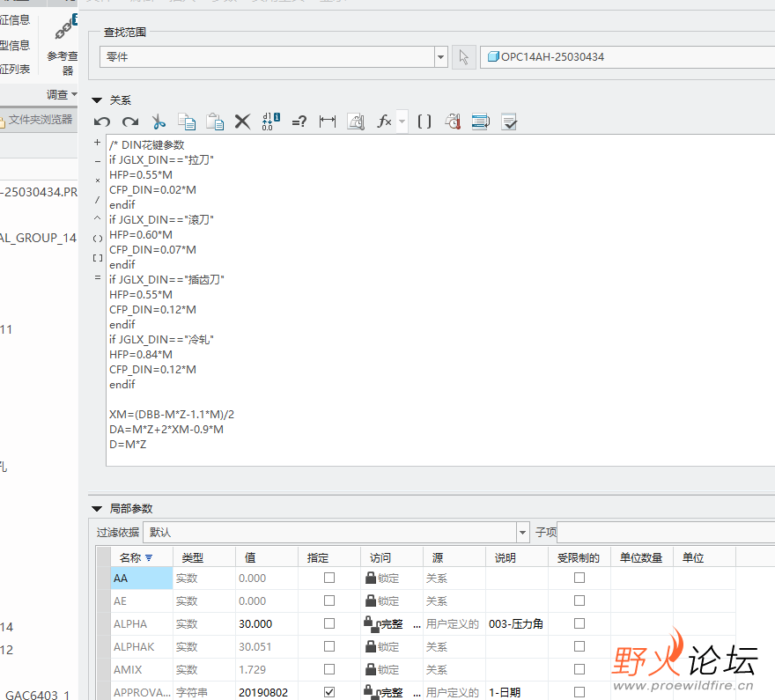Select the 003-压力角 description cell

point(516,624)
